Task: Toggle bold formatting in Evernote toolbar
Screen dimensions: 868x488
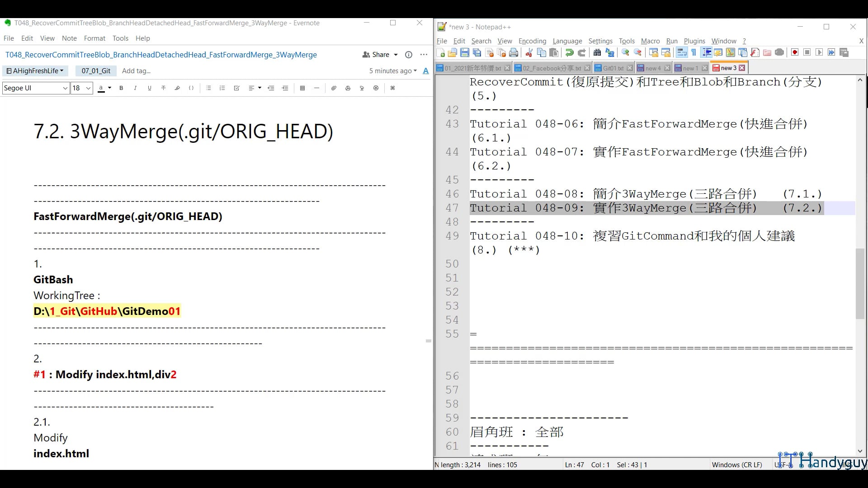Action: point(121,88)
